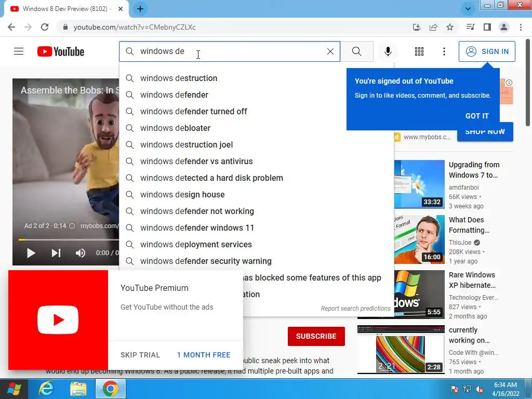Open a new tab with the plus button
532x399 pixels.
click(x=140, y=9)
